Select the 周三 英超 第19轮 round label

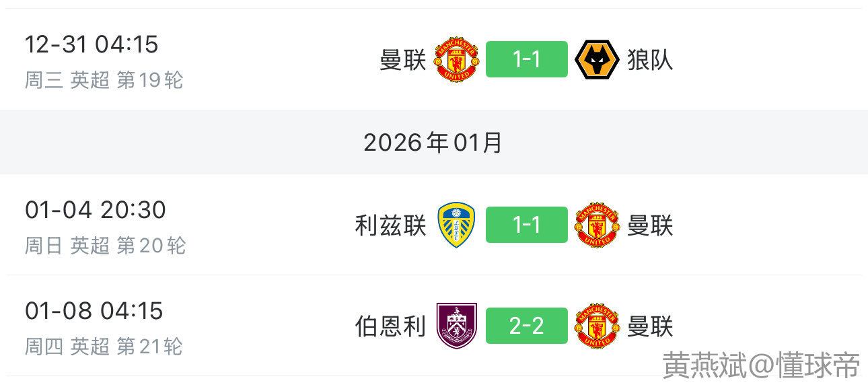(104, 80)
